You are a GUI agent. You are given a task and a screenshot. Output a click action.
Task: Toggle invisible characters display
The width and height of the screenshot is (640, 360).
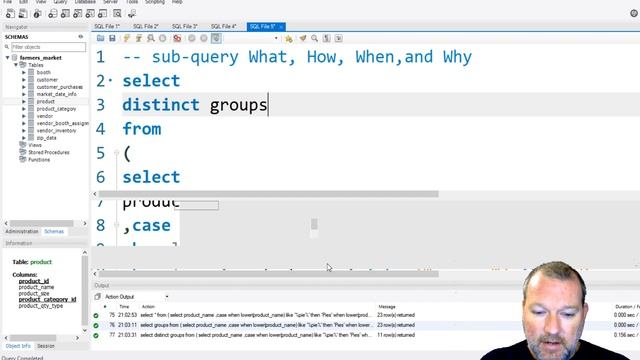click(x=327, y=38)
